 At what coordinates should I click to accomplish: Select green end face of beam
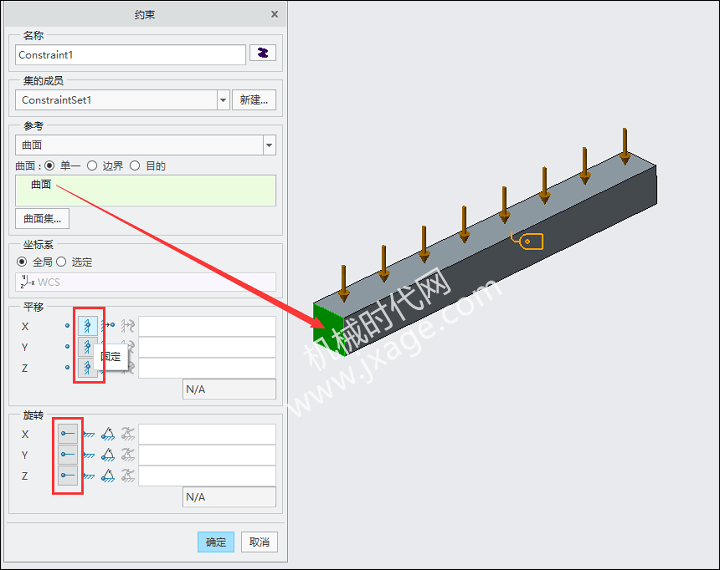(x=328, y=328)
